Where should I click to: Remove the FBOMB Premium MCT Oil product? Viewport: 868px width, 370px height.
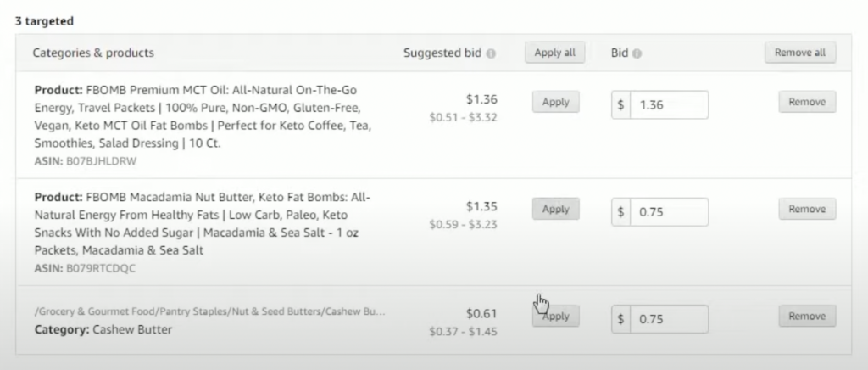point(807,102)
